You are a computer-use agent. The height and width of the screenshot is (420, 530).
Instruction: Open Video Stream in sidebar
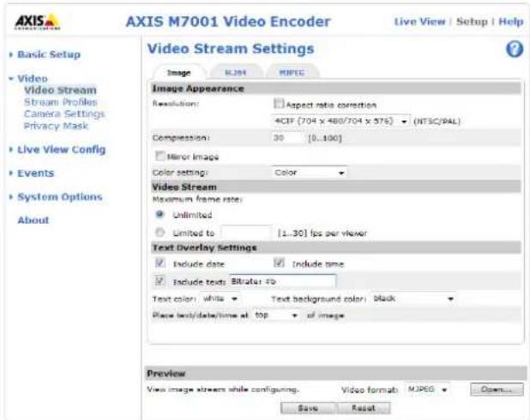pyautogui.click(x=61, y=90)
